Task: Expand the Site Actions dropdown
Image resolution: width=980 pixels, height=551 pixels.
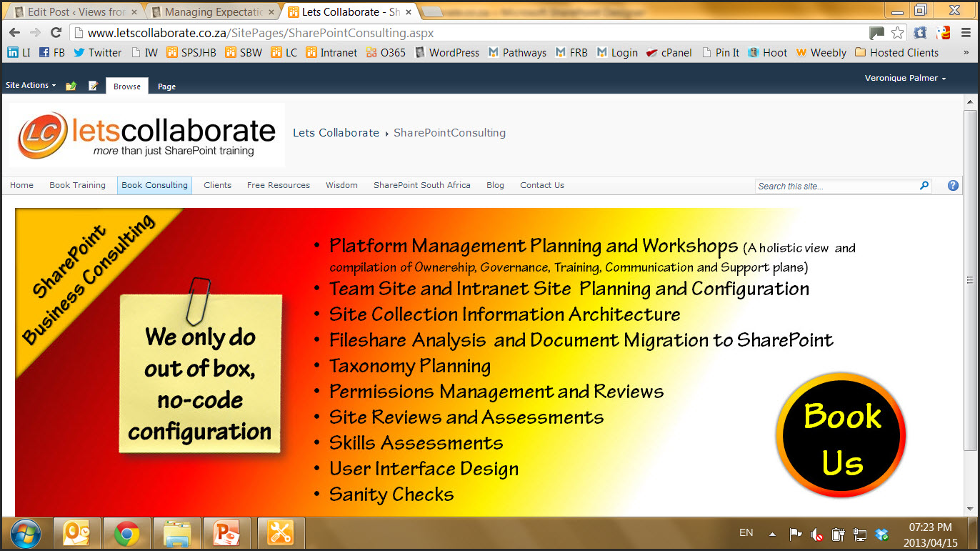Action: (31, 85)
